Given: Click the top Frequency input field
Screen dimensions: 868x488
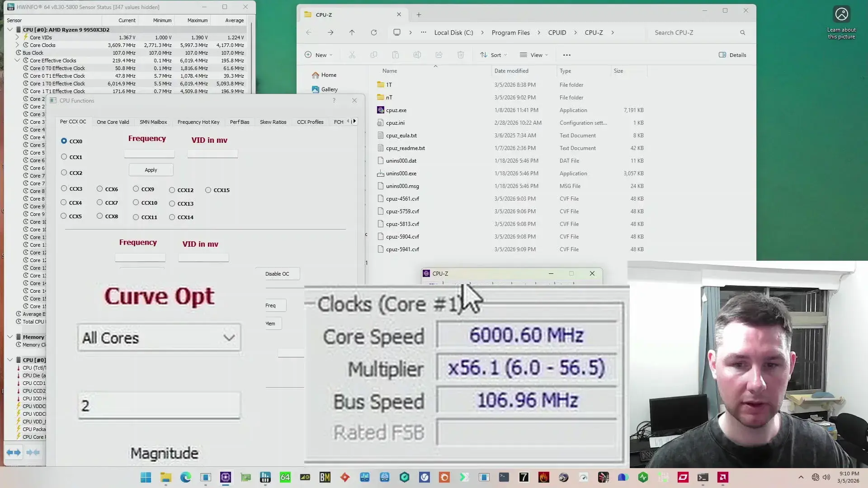Looking at the screenshot, I should pos(149,154).
